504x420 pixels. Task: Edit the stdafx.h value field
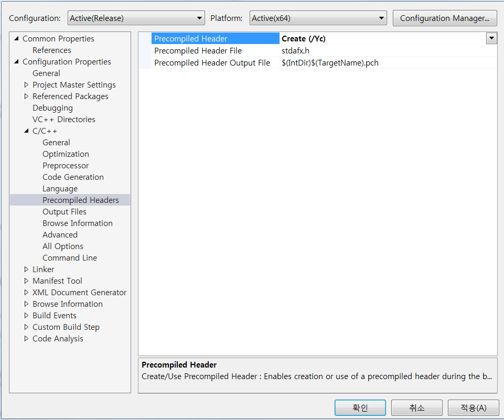388,51
